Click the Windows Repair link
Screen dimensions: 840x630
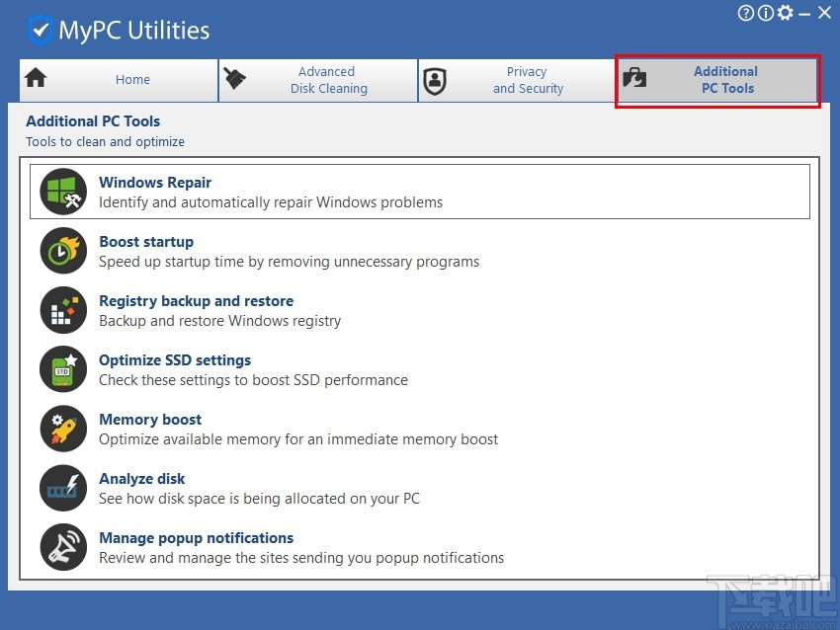[155, 183]
